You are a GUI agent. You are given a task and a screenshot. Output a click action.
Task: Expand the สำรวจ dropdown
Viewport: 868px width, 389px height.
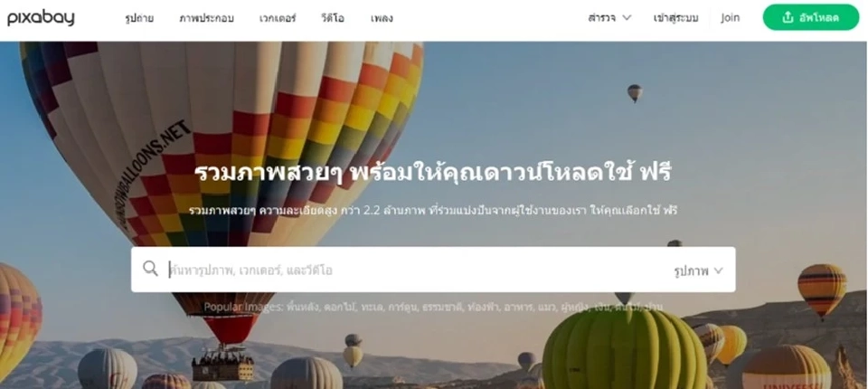pos(609,18)
